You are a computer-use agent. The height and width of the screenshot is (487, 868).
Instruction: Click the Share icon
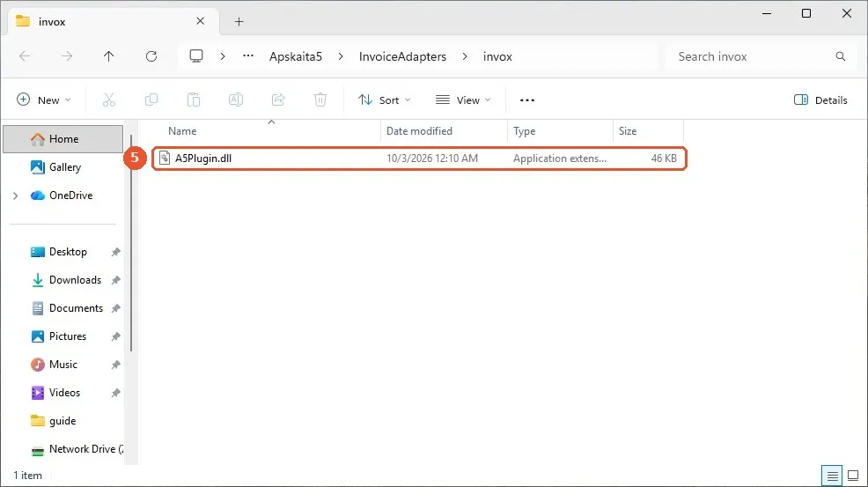click(x=278, y=100)
